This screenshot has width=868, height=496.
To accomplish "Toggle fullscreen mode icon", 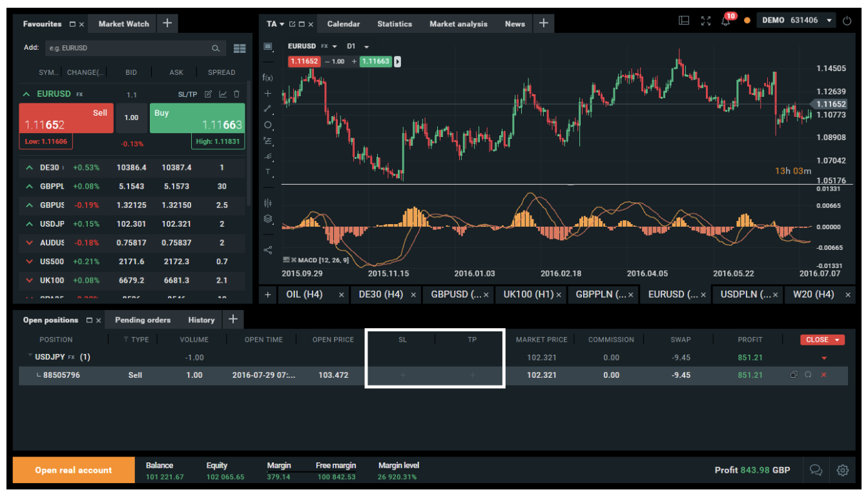I will pyautogui.click(x=706, y=21).
